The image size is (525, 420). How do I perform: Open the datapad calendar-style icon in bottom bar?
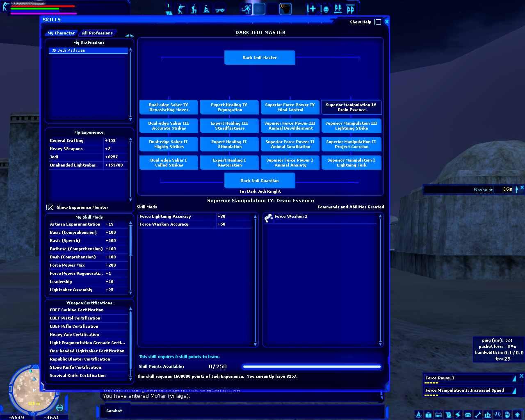(x=438, y=415)
